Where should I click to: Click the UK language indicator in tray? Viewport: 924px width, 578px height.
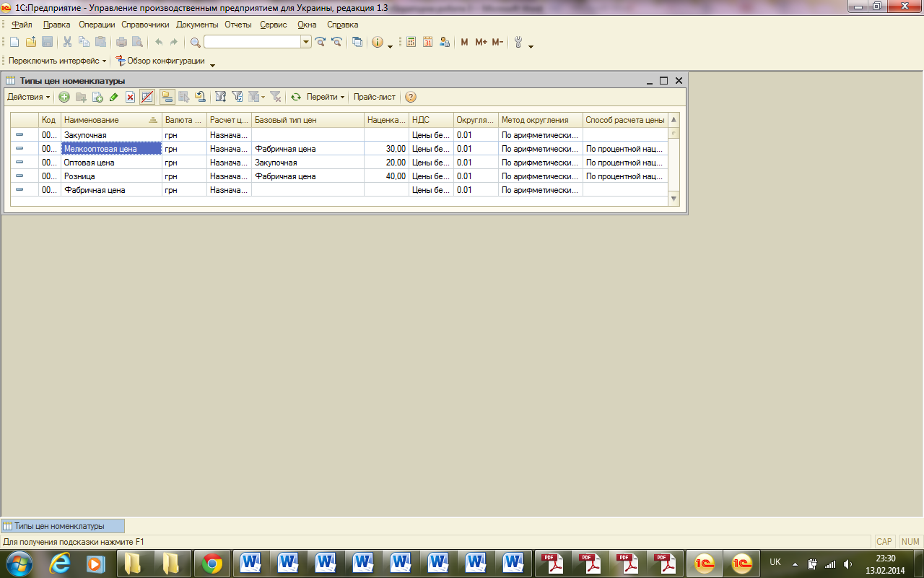coord(775,562)
